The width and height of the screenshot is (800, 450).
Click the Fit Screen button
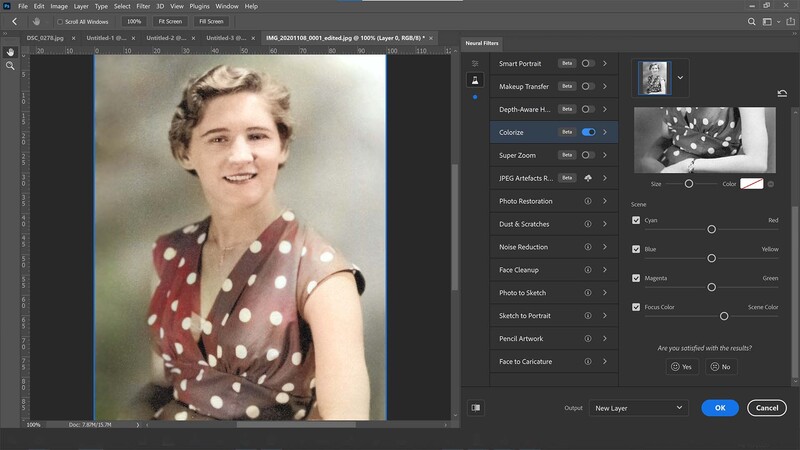point(170,21)
